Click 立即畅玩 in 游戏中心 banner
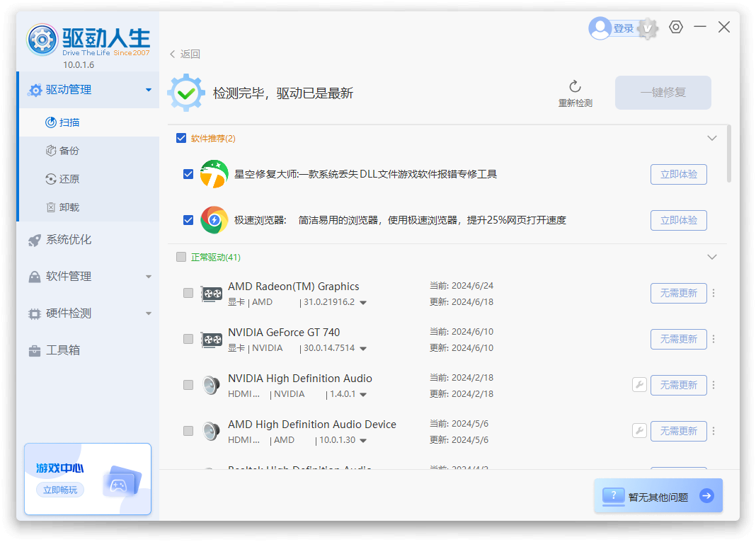The height and width of the screenshot is (542, 756). (60, 490)
